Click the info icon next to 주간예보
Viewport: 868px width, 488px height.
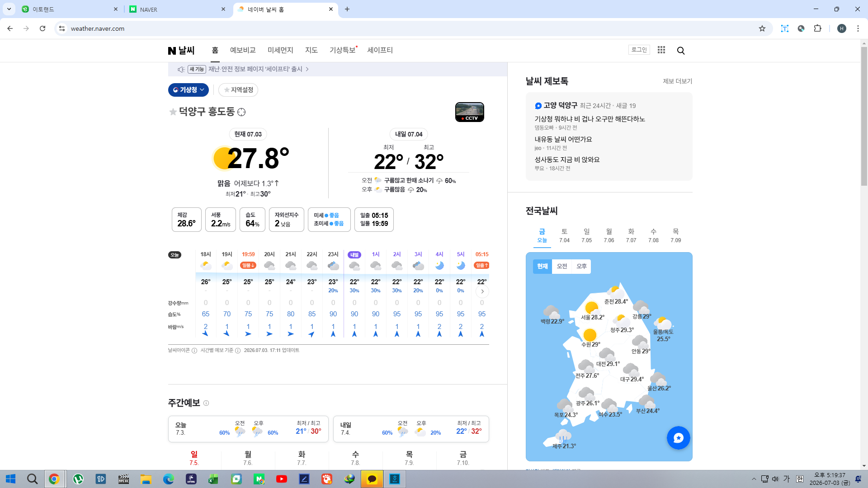click(x=206, y=403)
